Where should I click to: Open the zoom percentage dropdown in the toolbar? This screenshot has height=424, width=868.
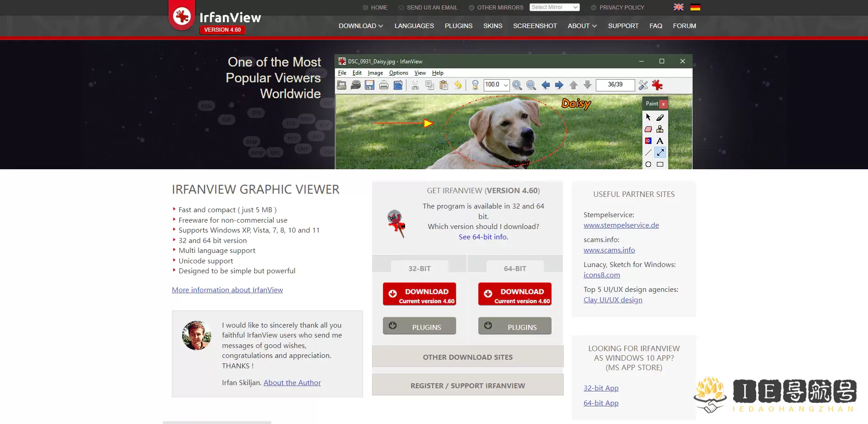(505, 85)
